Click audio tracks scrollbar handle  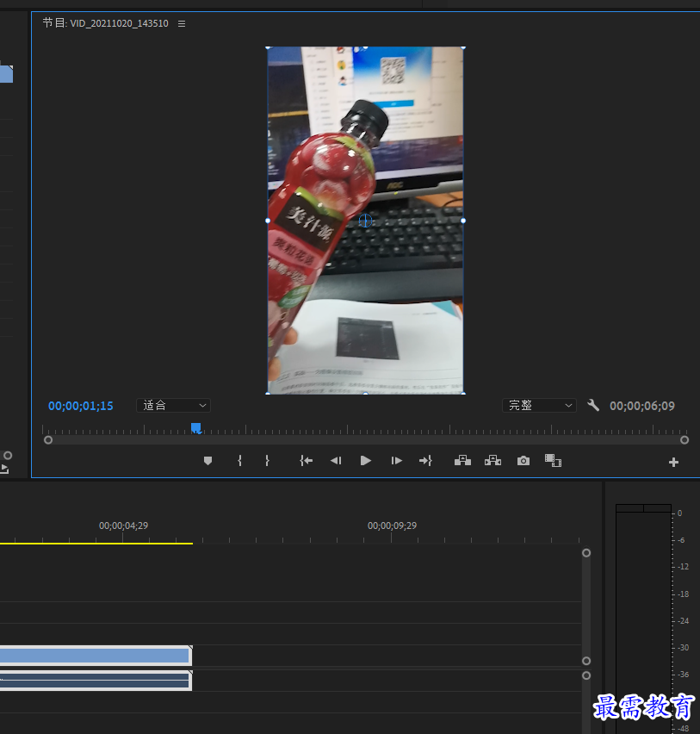click(585, 675)
